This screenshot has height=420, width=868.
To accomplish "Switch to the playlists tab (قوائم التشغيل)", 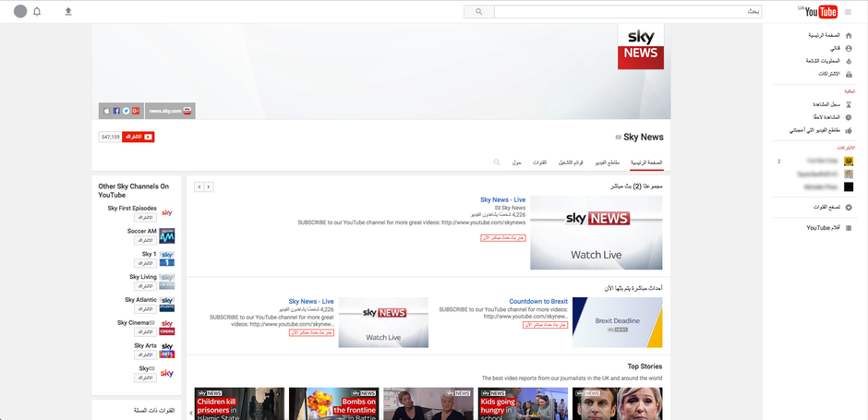I will [x=571, y=162].
